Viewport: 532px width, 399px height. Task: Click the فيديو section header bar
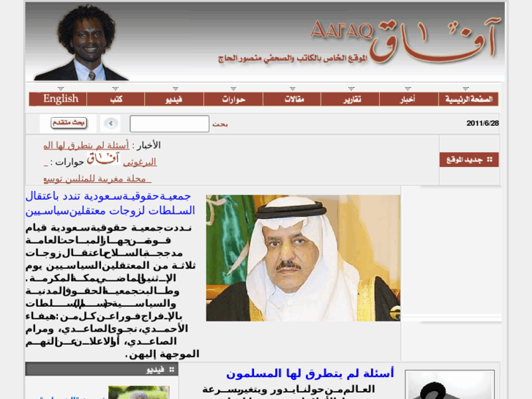(102, 369)
